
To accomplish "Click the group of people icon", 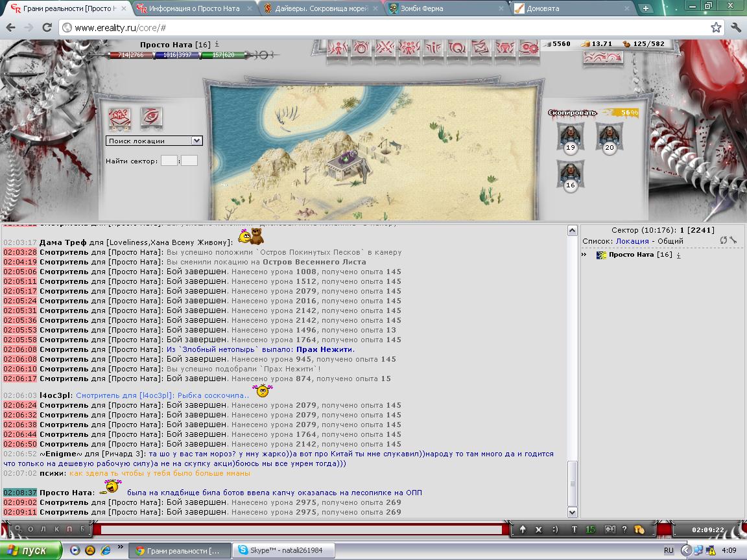I will [409, 49].
